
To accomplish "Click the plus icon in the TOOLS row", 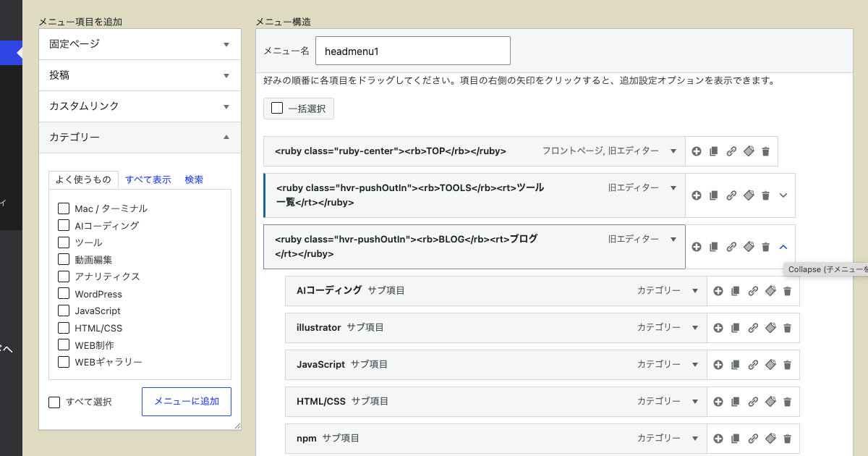I will click(x=697, y=195).
